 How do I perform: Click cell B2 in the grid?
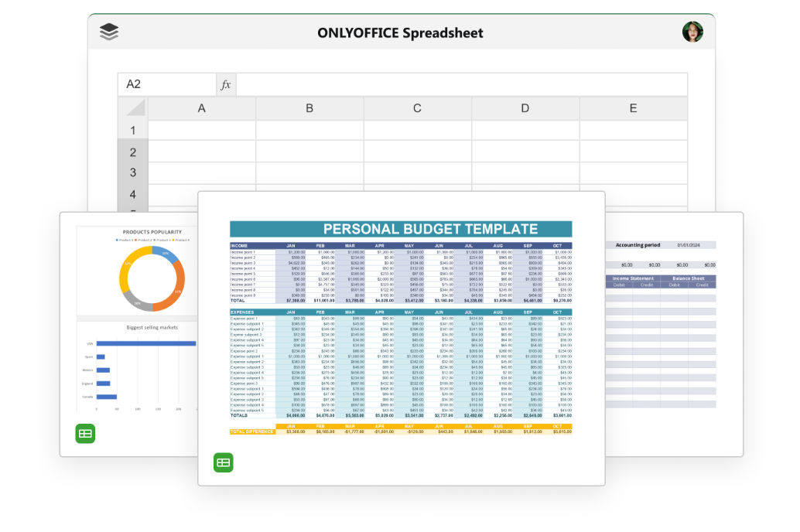pyautogui.click(x=309, y=152)
